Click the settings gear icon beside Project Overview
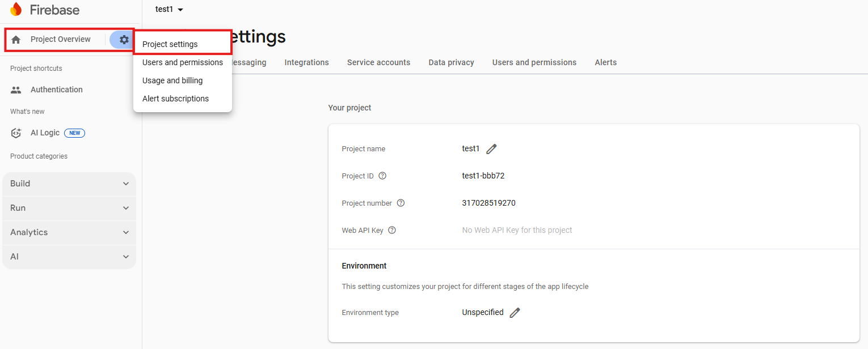 click(124, 40)
